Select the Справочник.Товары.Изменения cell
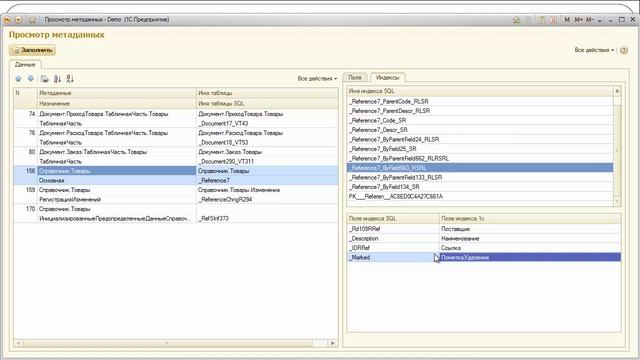Image resolution: width=640 pixels, height=360 pixels. coord(267,190)
